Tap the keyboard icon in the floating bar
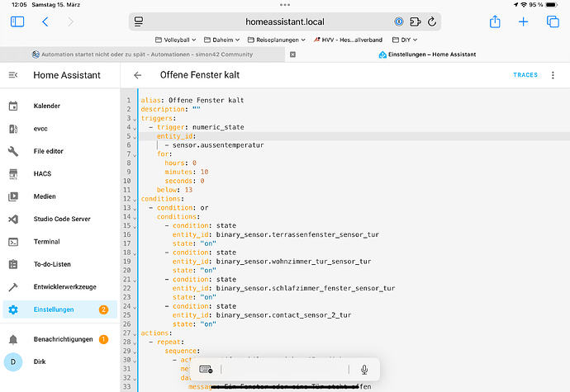Screen dimensions: 570x392 206,370
